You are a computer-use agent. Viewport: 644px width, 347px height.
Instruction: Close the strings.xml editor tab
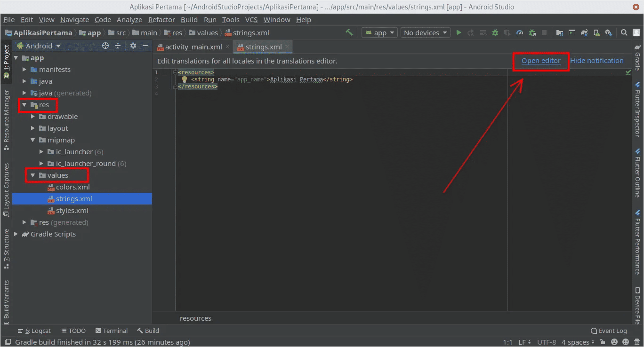tap(287, 47)
